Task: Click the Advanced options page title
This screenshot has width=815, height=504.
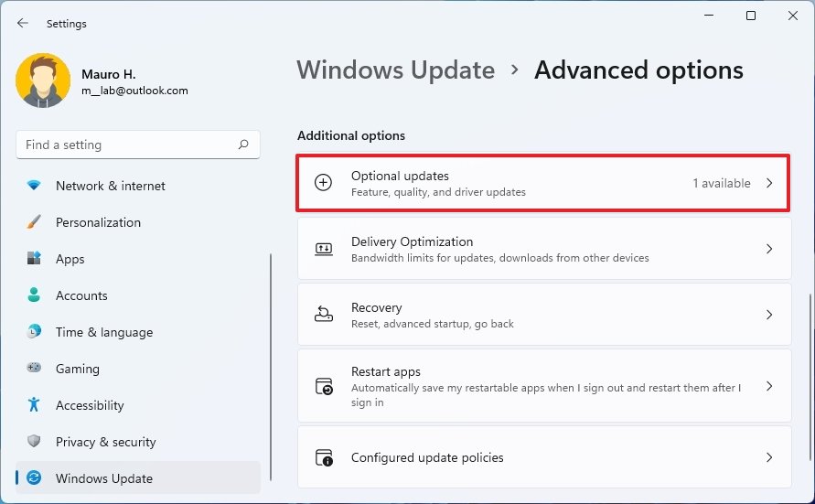Action: point(638,70)
